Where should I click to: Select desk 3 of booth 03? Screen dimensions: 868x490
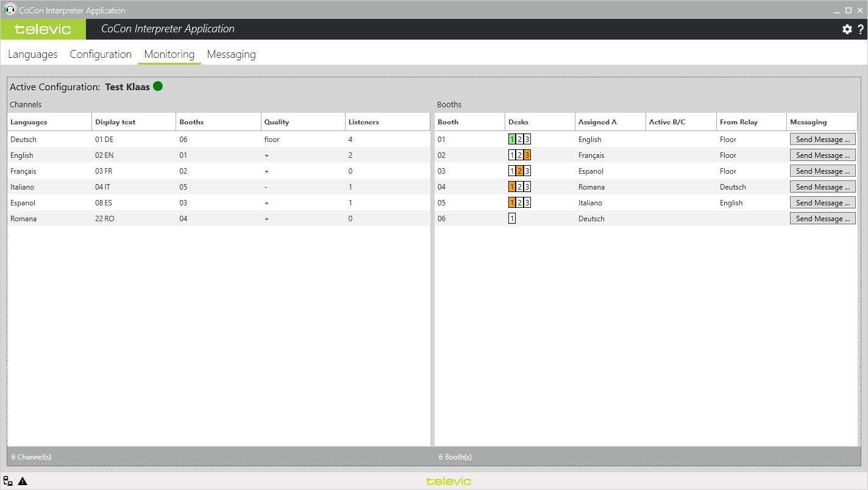click(x=527, y=171)
